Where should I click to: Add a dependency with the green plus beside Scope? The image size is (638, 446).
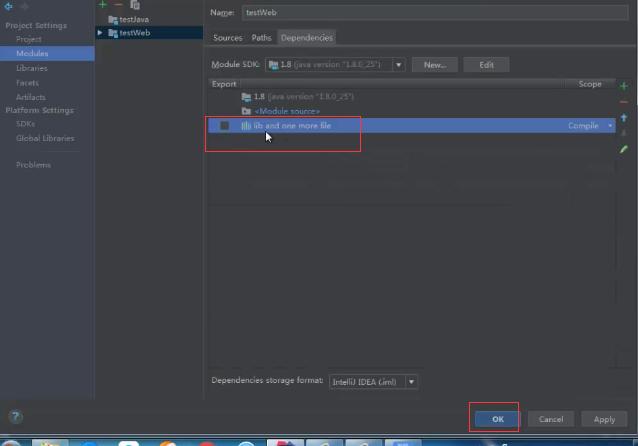pos(623,86)
